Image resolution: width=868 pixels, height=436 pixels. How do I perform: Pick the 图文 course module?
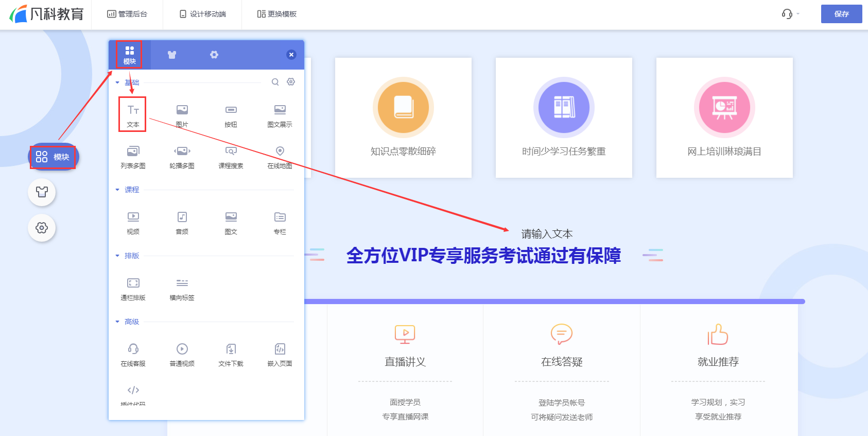(x=231, y=223)
